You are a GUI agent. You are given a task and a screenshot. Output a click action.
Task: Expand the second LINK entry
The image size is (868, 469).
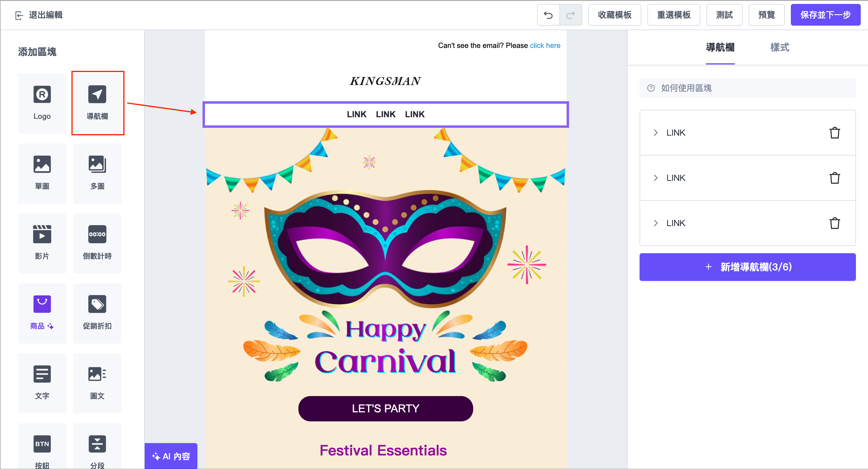point(656,178)
